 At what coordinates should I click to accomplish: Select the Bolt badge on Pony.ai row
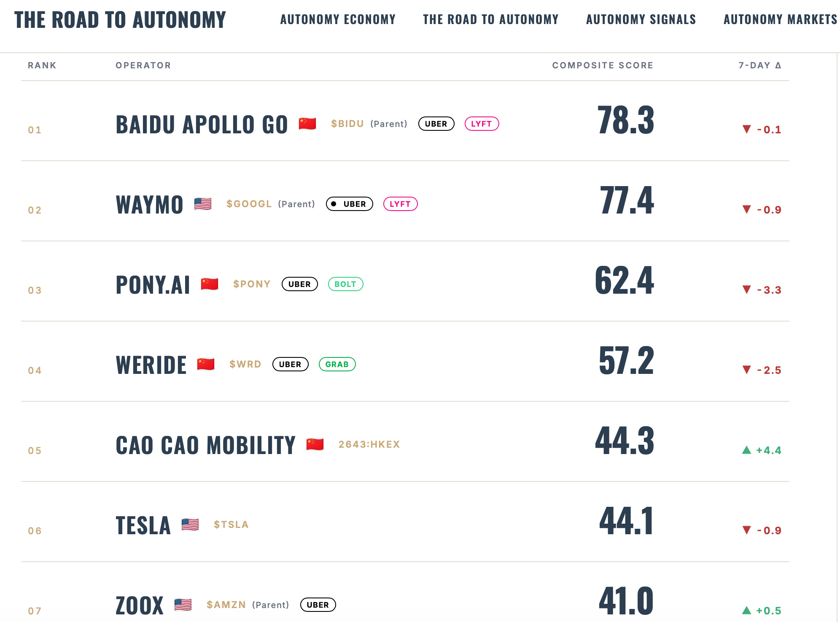[345, 284]
